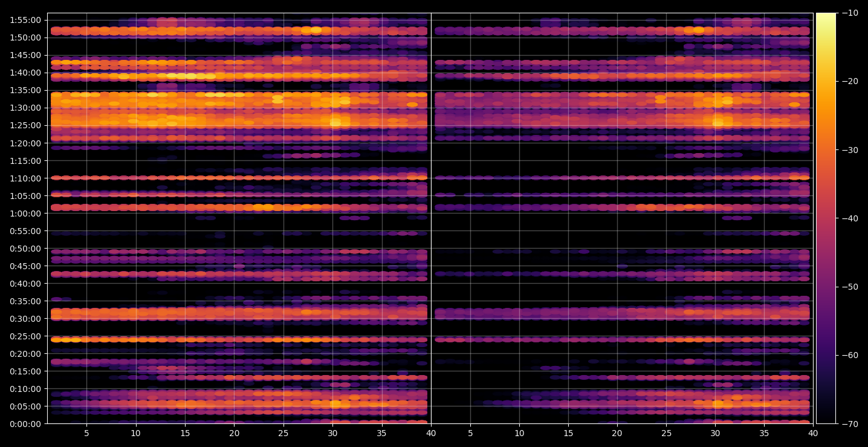Click x-axis tick 35 under left heatmap
This screenshot has width=868, height=447.
(x=382, y=434)
